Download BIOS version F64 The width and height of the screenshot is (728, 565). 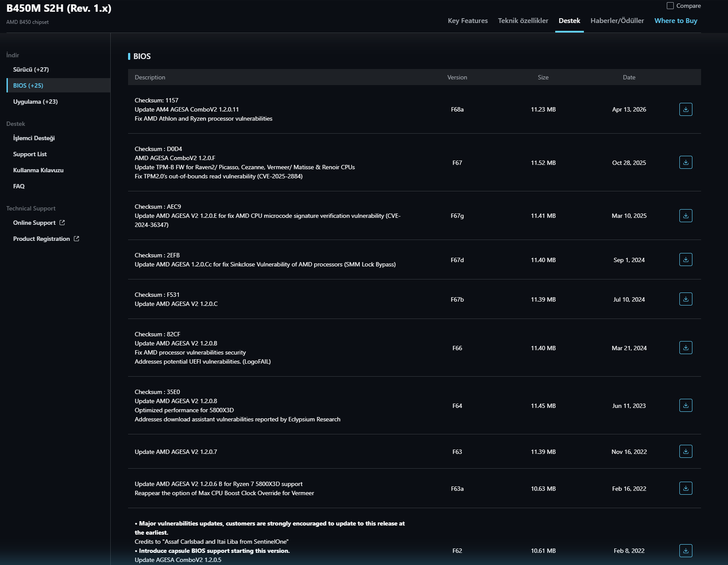[x=685, y=405]
